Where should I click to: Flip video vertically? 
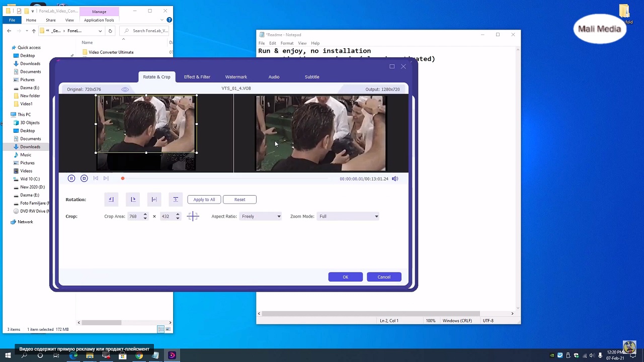(x=176, y=200)
